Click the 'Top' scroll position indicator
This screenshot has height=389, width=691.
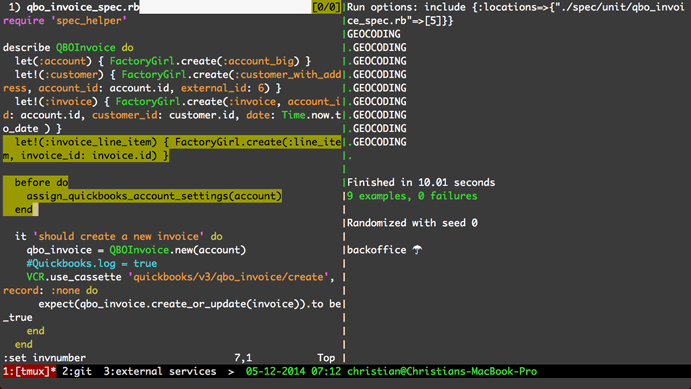click(x=326, y=358)
